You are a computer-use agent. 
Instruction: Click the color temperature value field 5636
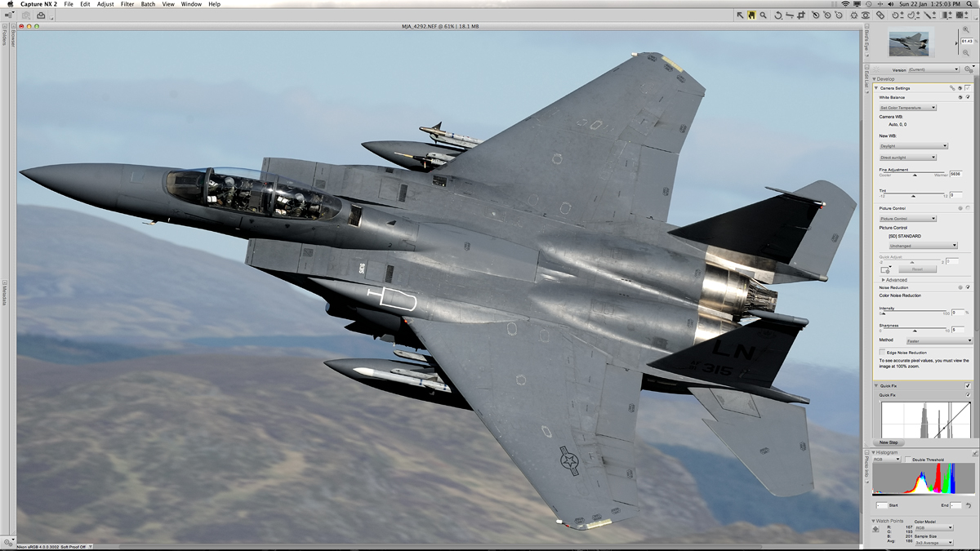(x=955, y=174)
